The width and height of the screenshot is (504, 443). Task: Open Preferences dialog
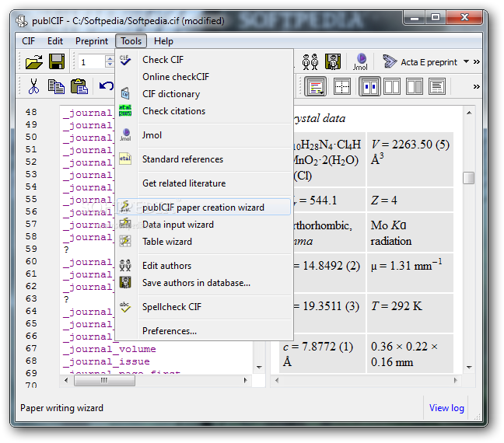[204, 331]
